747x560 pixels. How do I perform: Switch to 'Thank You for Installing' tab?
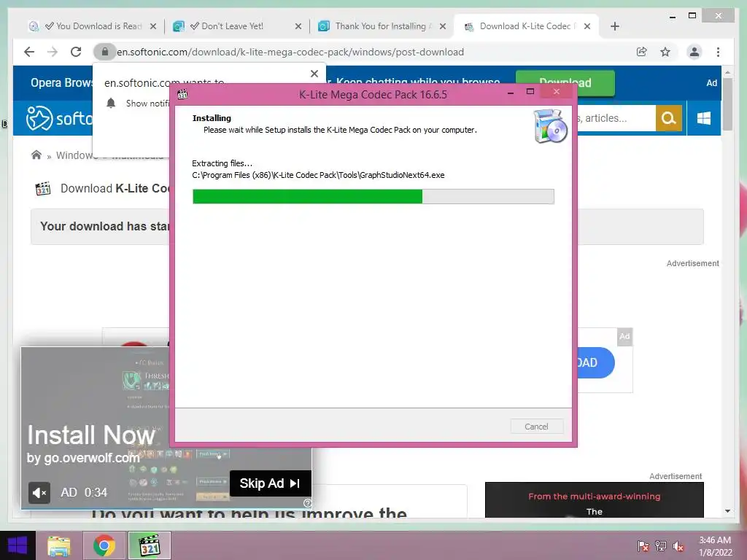[381, 26]
